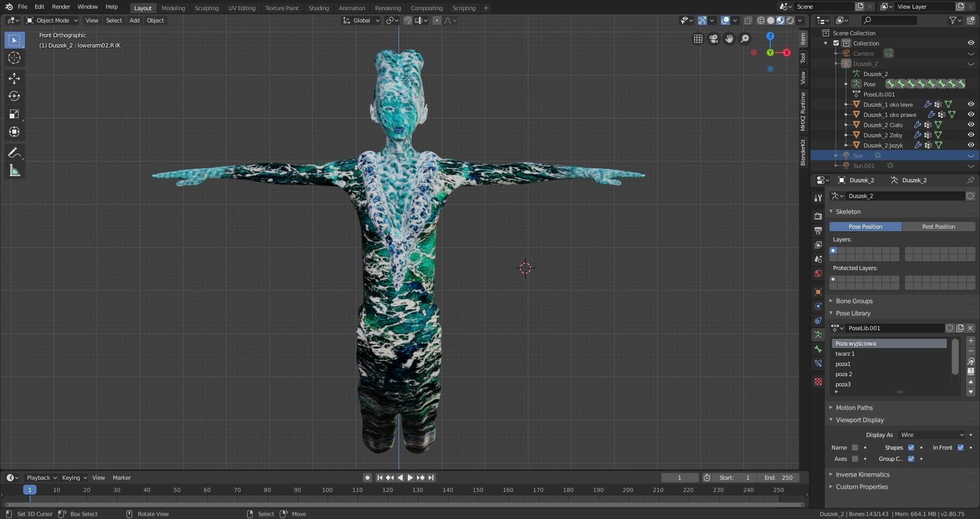The image size is (980, 519).
Task: Select the Annotate tool
Action: pyautogui.click(x=14, y=153)
